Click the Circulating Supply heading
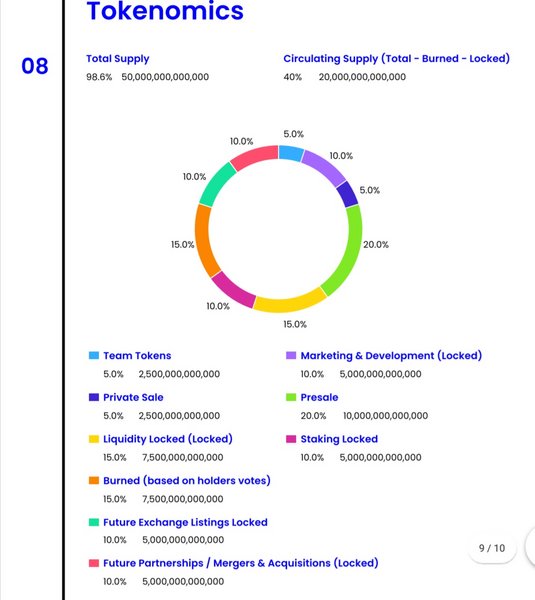This screenshot has width=535, height=600. click(396, 59)
